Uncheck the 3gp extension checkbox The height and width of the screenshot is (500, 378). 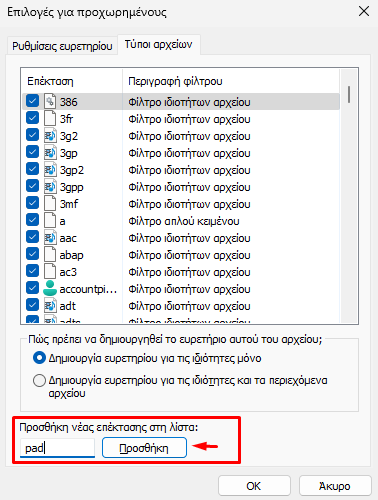click(32, 152)
